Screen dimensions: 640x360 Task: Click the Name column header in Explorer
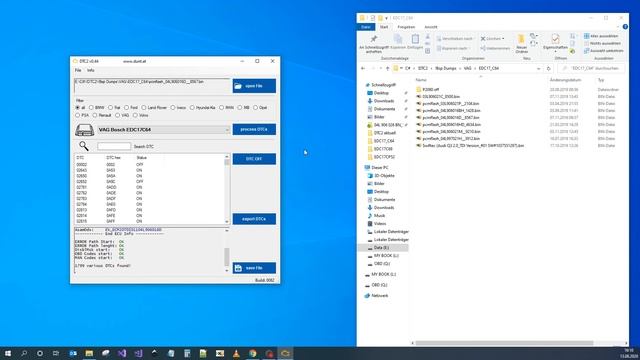(421, 80)
